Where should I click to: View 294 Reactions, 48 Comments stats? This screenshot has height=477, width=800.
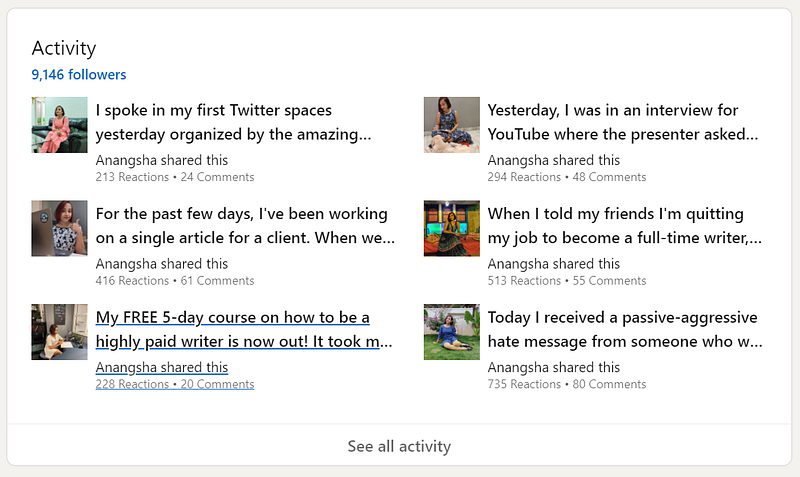pos(567,177)
